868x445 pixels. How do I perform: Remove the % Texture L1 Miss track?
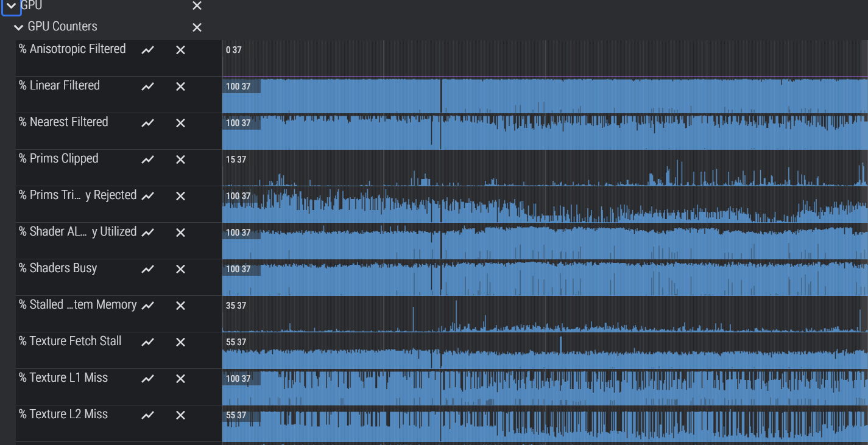180,379
